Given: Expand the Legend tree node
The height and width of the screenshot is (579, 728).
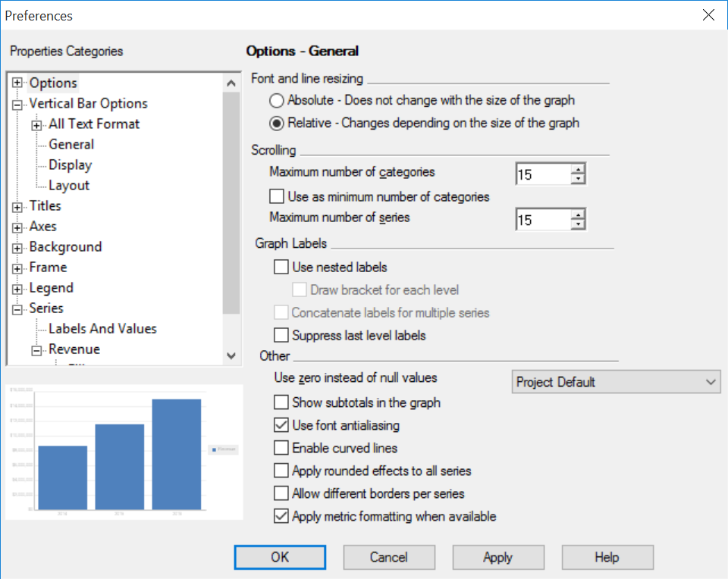Looking at the screenshot, I should pos(16,287).
